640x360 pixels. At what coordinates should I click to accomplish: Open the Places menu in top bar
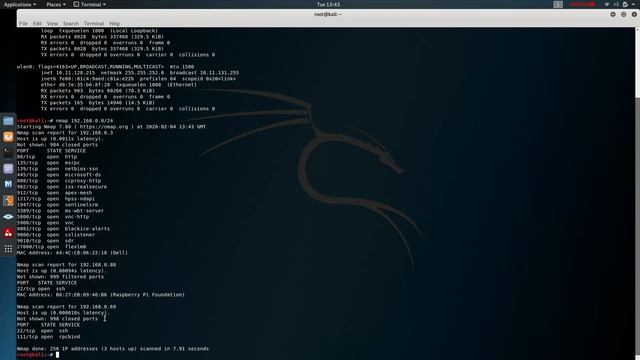[56, 4]
